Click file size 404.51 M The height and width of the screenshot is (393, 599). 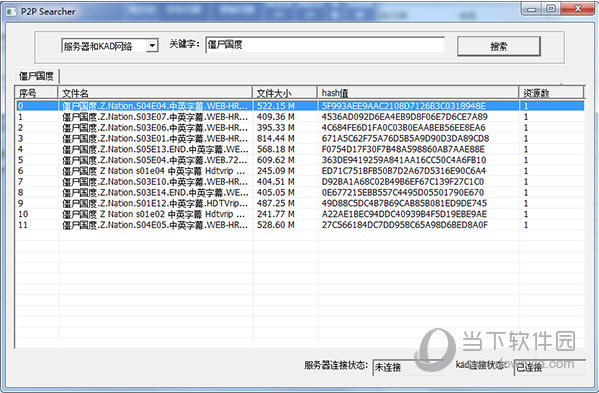click(x=275, y=182)
